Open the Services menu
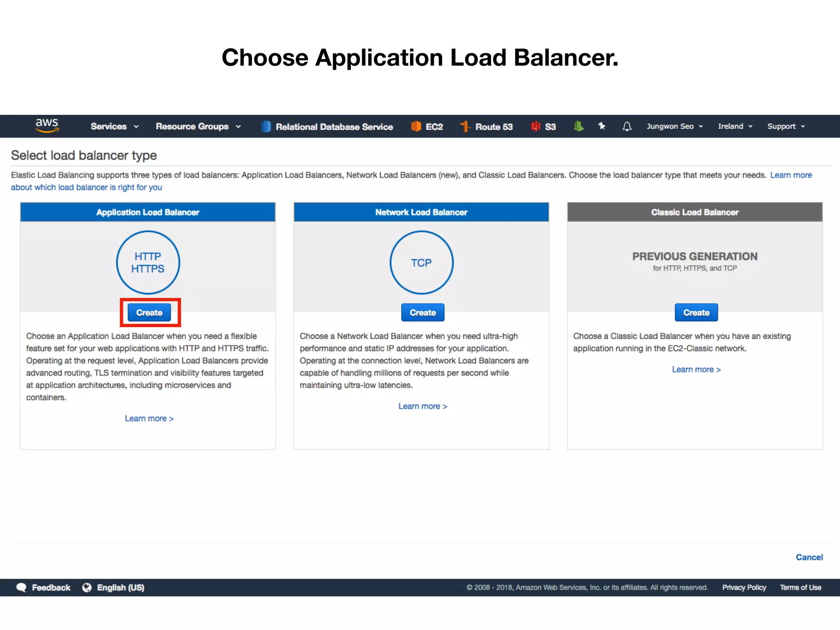Image resolution: width=840 pixels, height=630 pixels. click(x=114, y=126)
